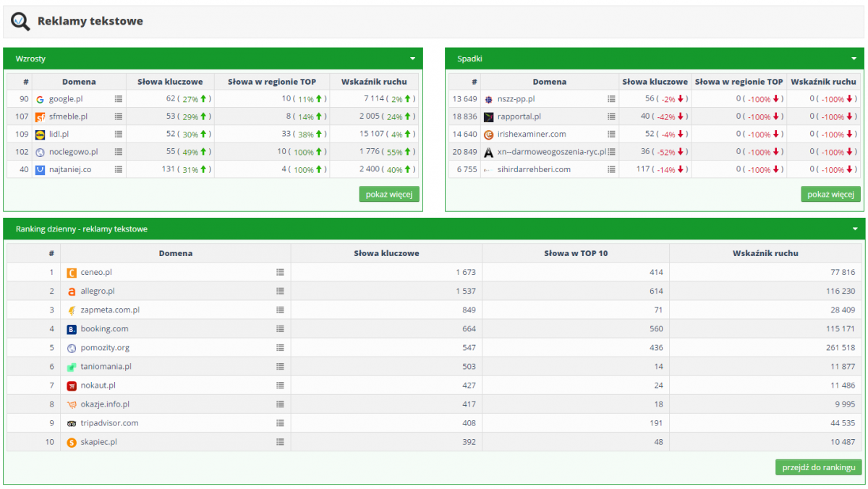Open list menu icon for skapiec.pl row

[x=280, y=442]
